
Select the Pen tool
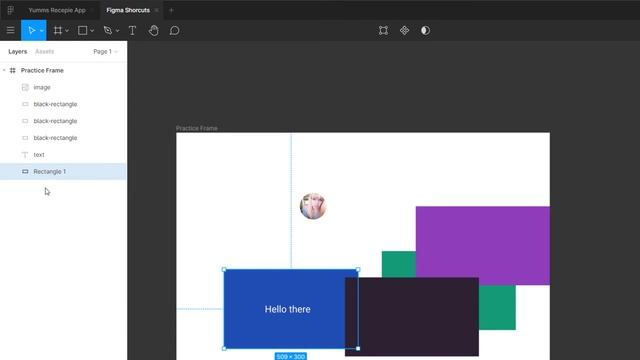(x=108, y=31)
